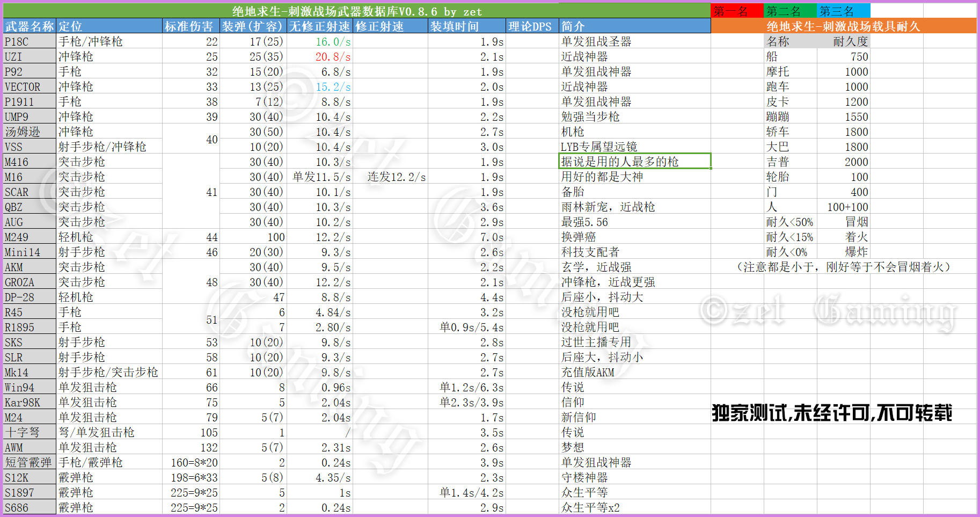Click the red 第一名 legend cell
This screenshot has height=517, width=980.
(737, 11)
